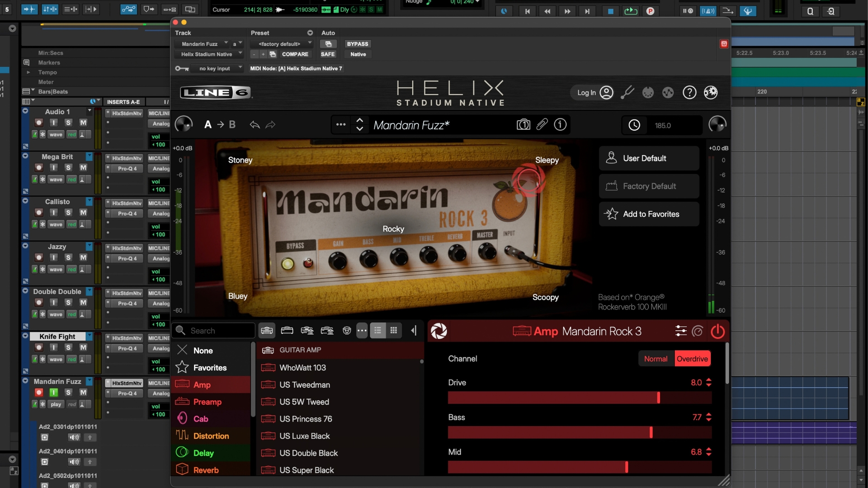Image resolution: width=868 pixels, height=488 pixels.
Task: Click the Bass slider bar
Action: tap(580, 432)
